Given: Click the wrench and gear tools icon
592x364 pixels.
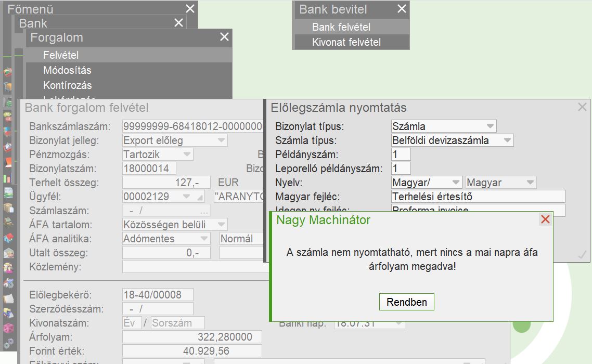Looking at the screenshot, I should 8,283.
